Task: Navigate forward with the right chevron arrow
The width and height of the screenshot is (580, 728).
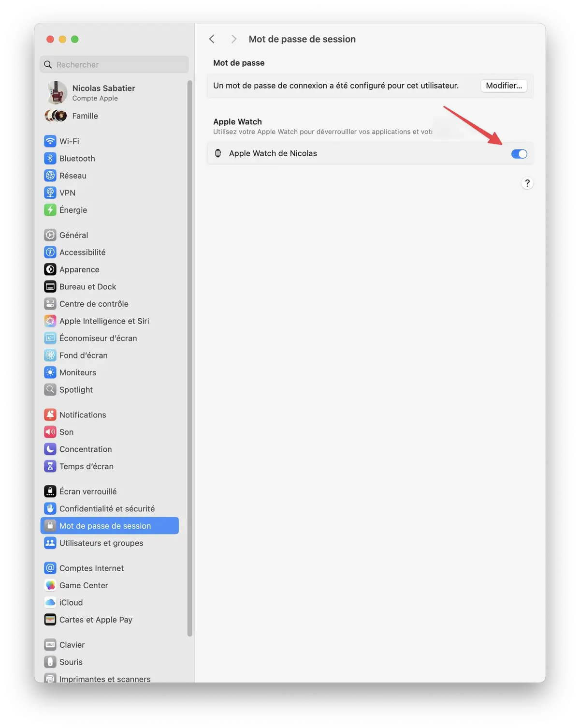Action: (233, 39)
